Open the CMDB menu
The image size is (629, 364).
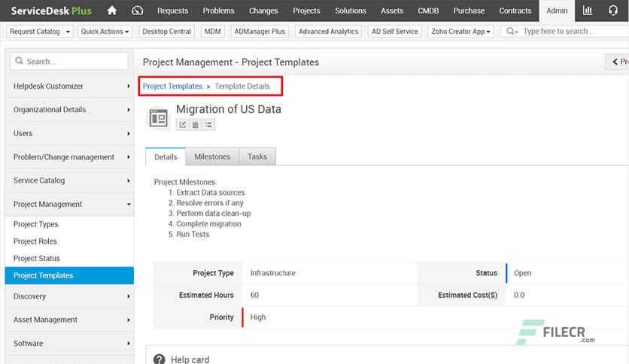(428, 11)
